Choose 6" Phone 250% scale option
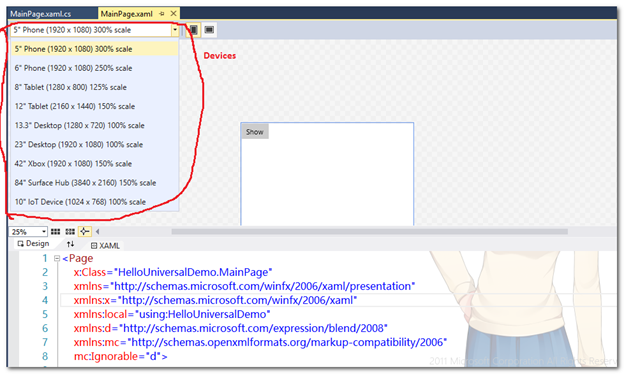 [94, 68]
